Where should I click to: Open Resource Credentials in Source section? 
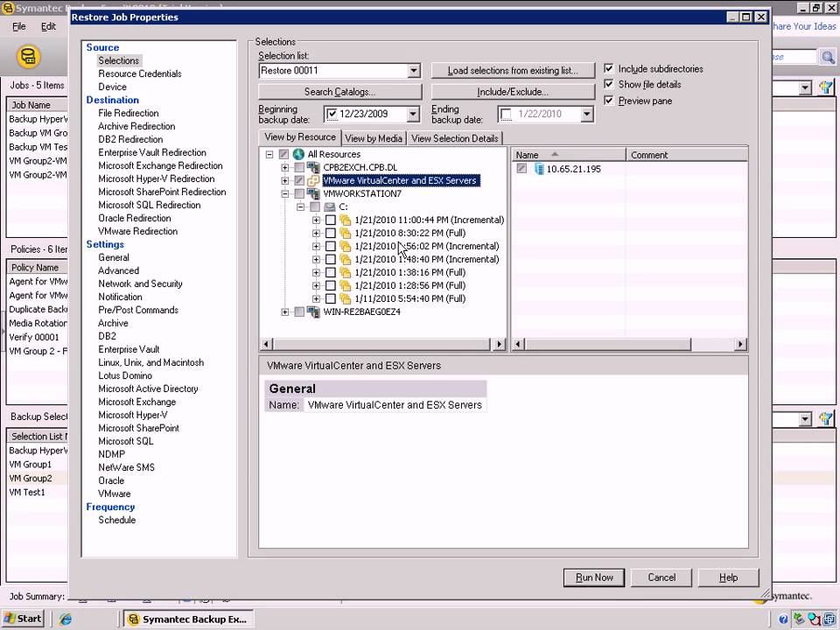(140, 73)
